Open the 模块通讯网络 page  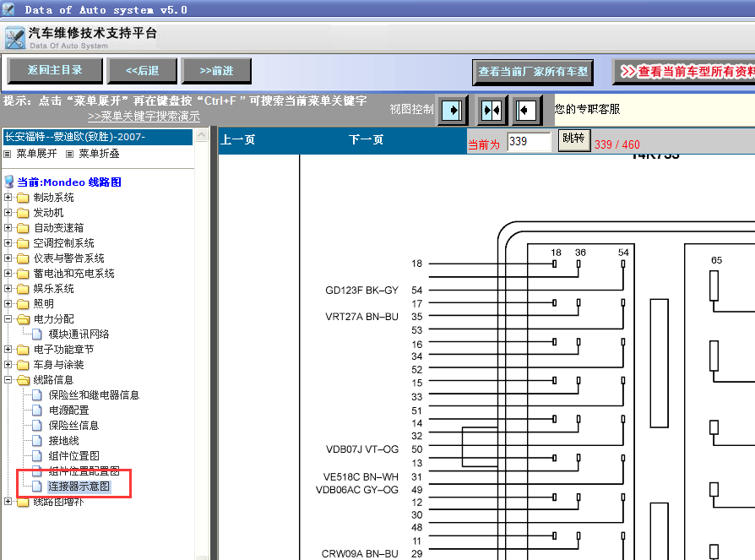[79, 334]
